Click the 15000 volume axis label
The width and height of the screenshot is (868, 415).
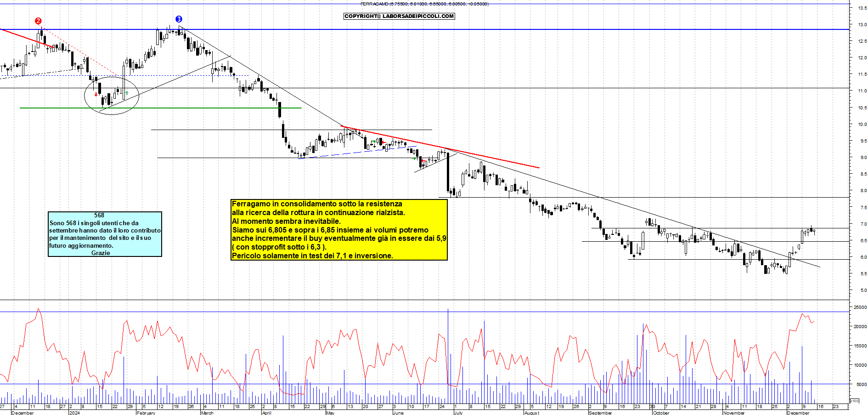click(860, 346)
